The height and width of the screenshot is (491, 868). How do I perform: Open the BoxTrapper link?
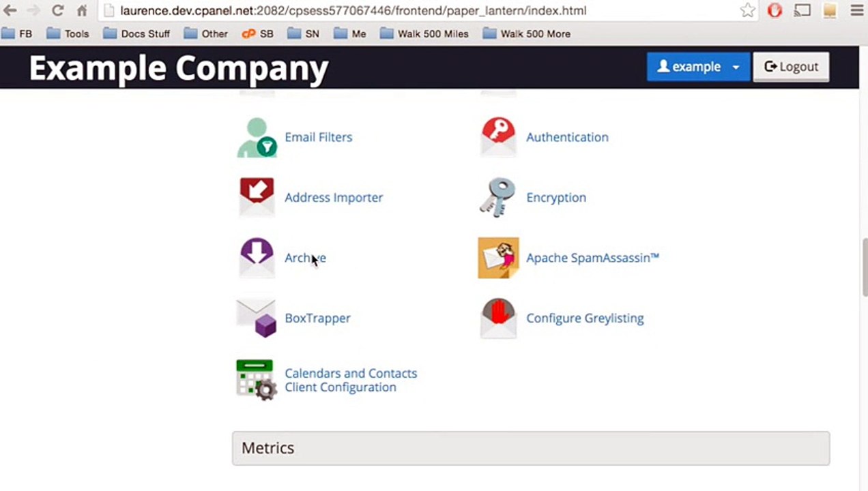pyautogui.click(x=317, y=318)
